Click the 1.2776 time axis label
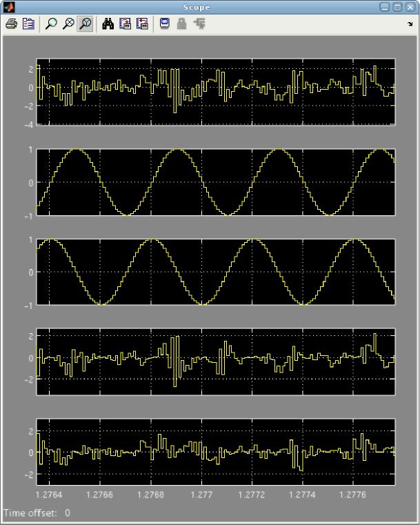Image resolution: width=420 pixels, height=525 pixels. click(x=352, y=495)
